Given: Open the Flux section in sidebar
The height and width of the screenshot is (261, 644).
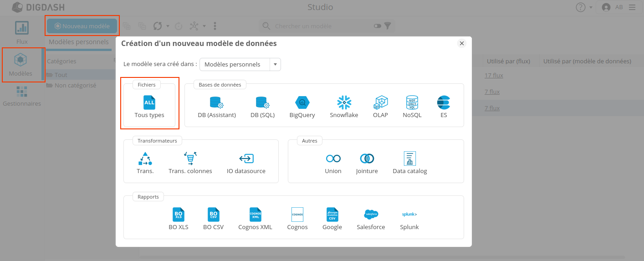Looking at the screenshot, I should coord(22,33).
